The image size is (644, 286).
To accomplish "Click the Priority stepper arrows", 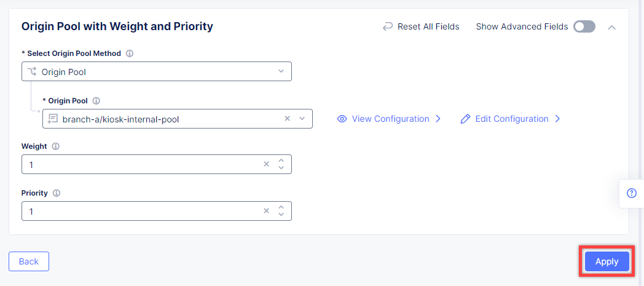I will [x=281, y=211].
